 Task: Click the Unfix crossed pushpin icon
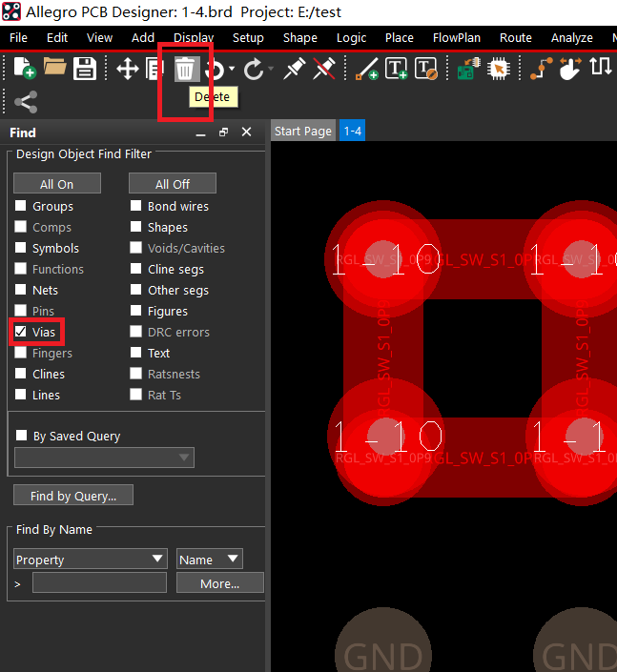click(x=324, y=69)
